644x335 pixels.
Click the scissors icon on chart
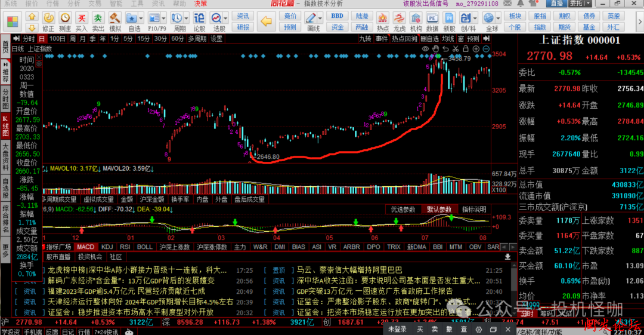coord(456,48)
